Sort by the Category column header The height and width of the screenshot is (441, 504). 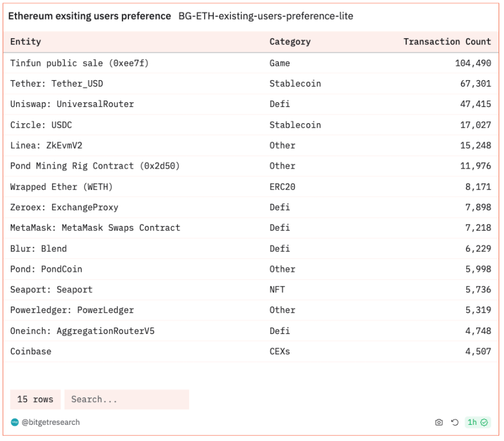point(290,42)
